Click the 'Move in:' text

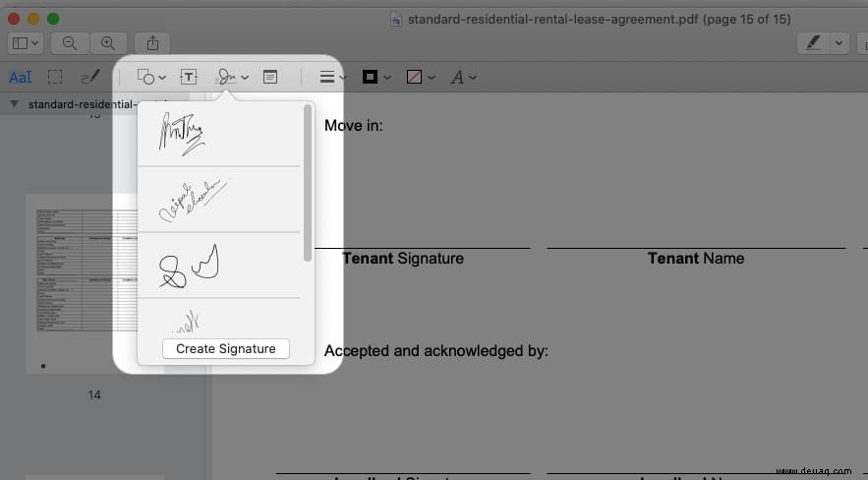[x=354, y=126]
